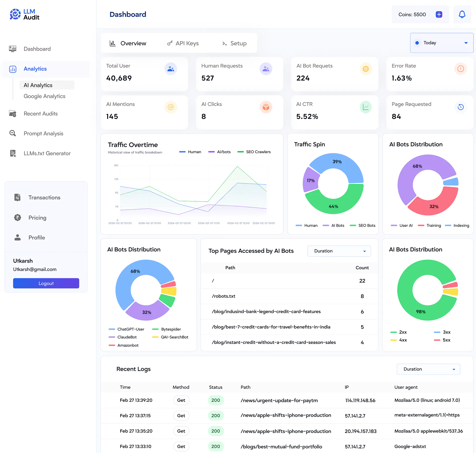This screenshot has width=476, height=453.
Task: Open Top Pages Duration dropdown
Action: (339, 251)
